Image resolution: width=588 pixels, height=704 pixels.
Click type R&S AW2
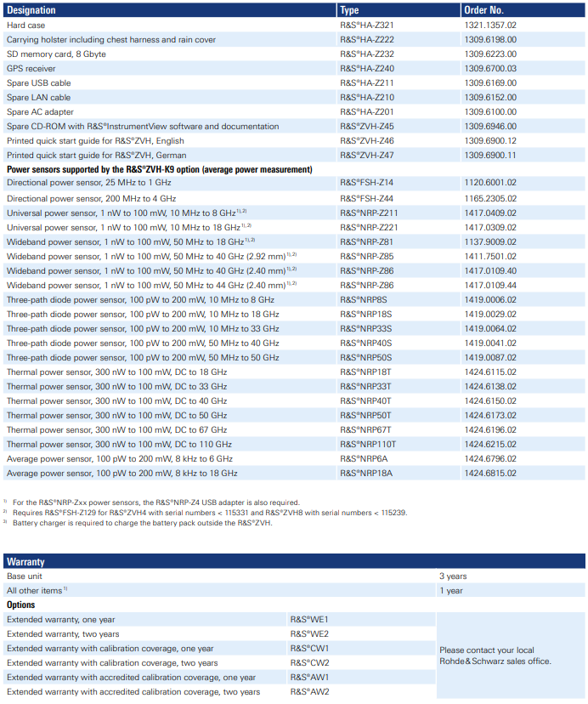[309, 692]
